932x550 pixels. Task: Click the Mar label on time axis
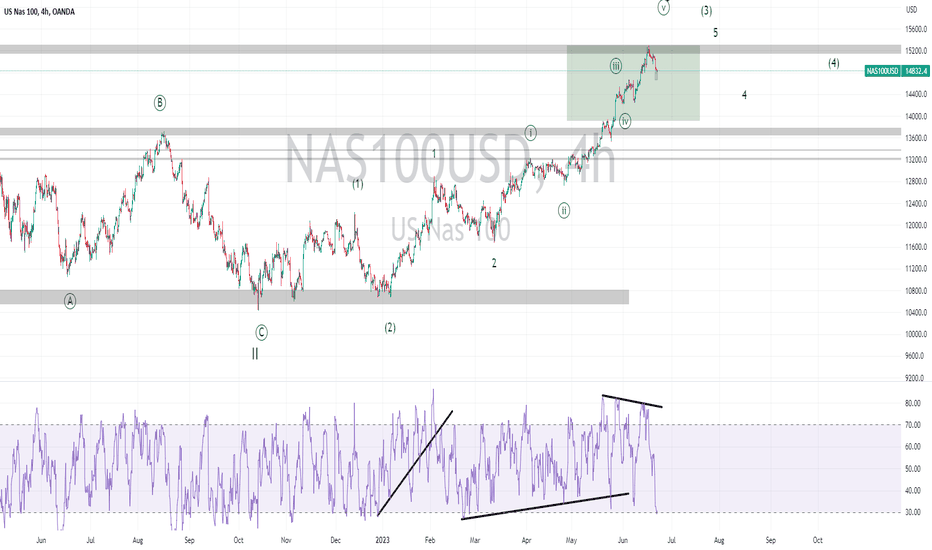(x=475, y=540)
